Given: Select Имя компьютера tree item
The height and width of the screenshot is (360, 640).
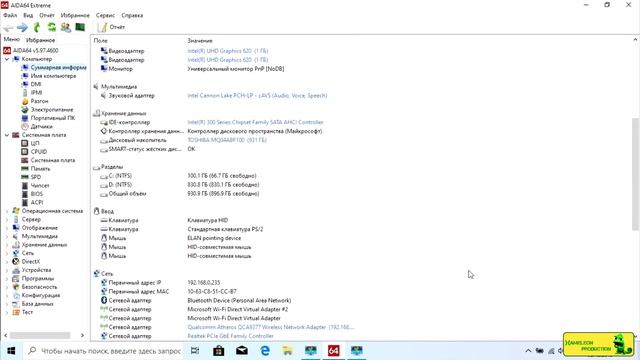Looking at the screenshot, I should [x=53, y=76].
